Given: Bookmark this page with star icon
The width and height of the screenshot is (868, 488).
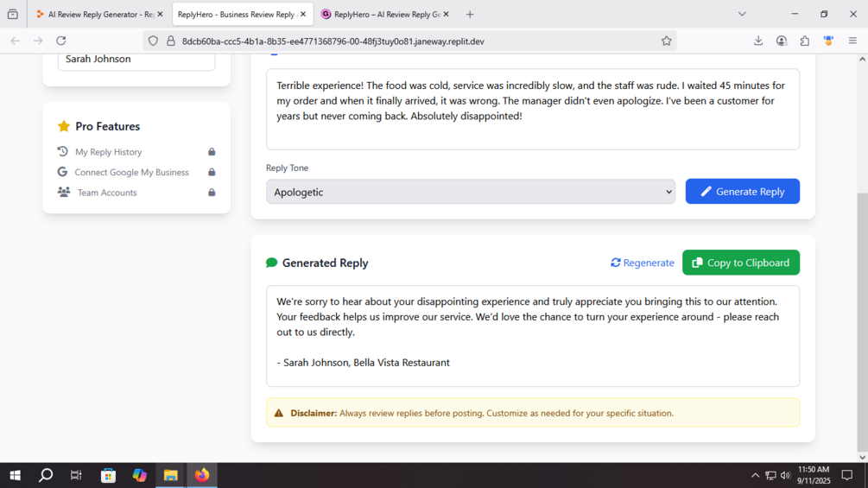Looking at the screenshot, I should point(666,41).
